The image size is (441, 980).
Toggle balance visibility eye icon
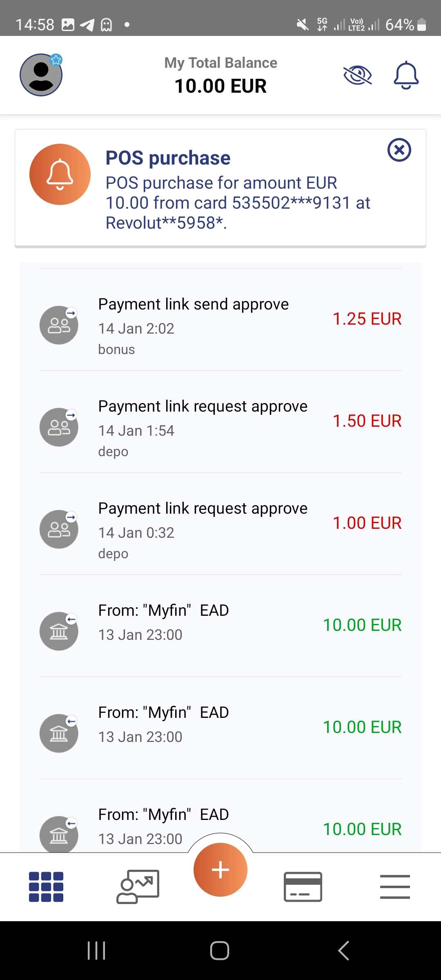click(357, 75)
